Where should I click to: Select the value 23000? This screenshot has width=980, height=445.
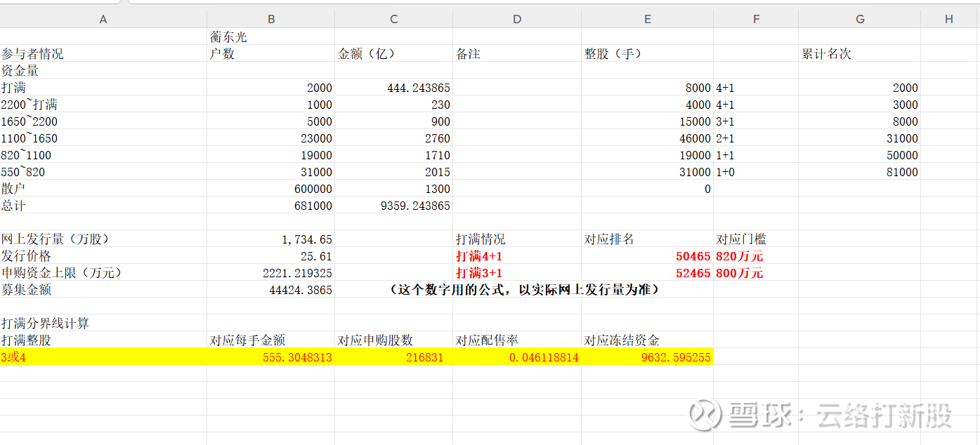pos(270,138)
